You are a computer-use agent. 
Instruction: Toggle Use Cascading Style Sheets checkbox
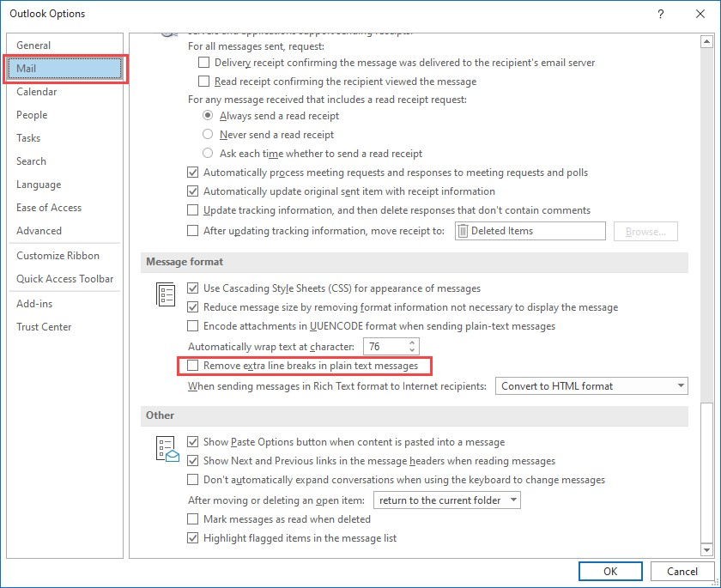coord(192,288)
